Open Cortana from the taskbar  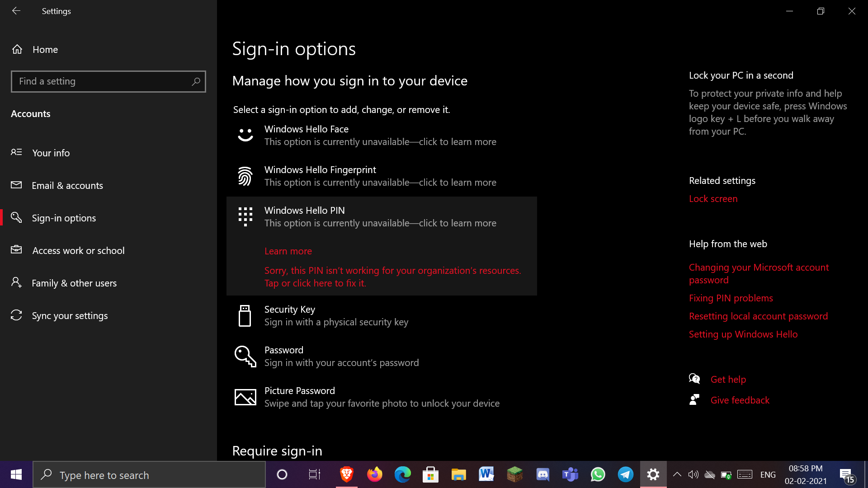[x=282, y=474]
